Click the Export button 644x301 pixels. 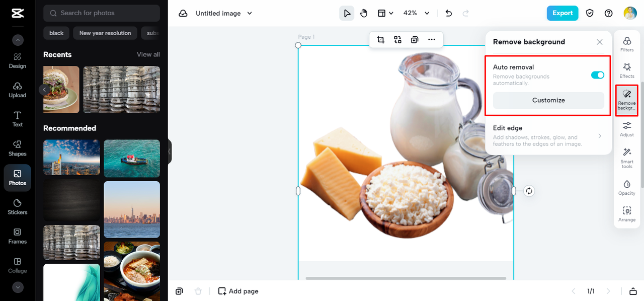tap(562, 13)
